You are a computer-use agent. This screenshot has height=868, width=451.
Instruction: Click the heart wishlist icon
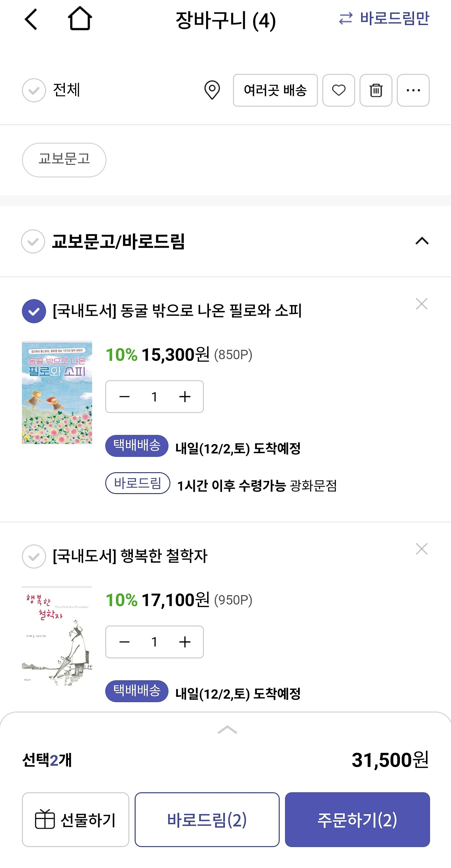(x=339, y=90)
